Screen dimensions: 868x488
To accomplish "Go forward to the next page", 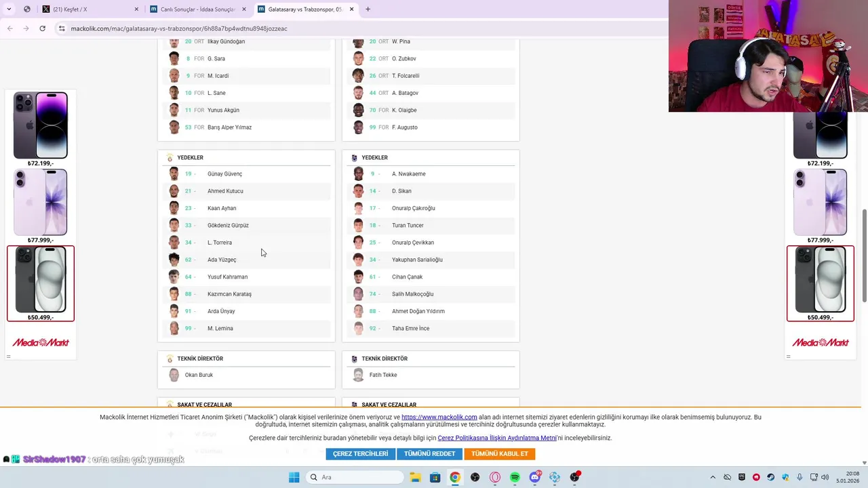I will click(x=26, y=28).
